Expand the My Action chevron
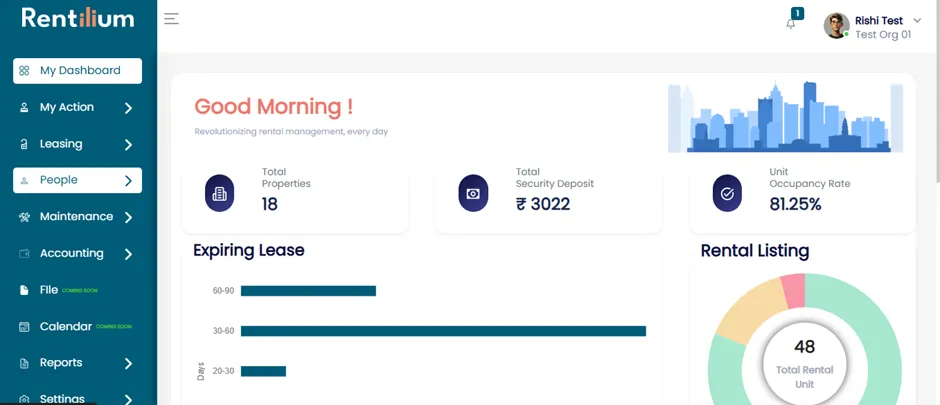 click(128, 108)
